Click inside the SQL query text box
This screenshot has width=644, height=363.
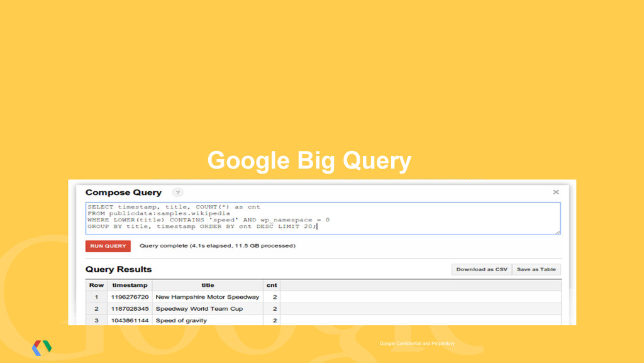pos(323,218)
